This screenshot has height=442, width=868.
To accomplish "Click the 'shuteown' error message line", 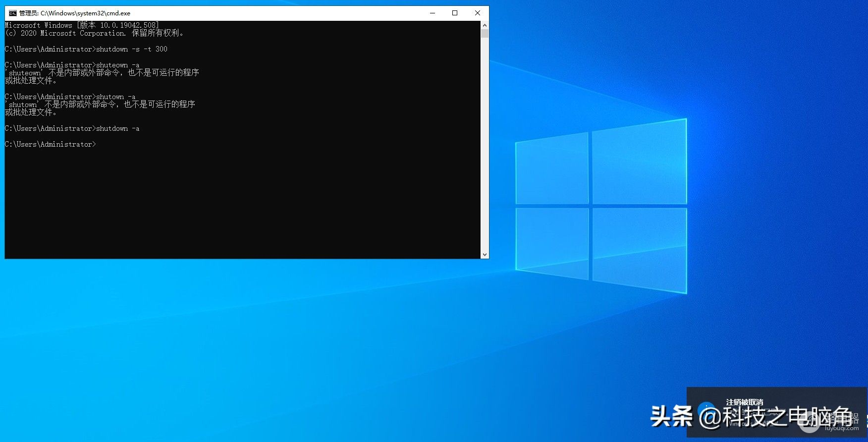I will [102, 73].
